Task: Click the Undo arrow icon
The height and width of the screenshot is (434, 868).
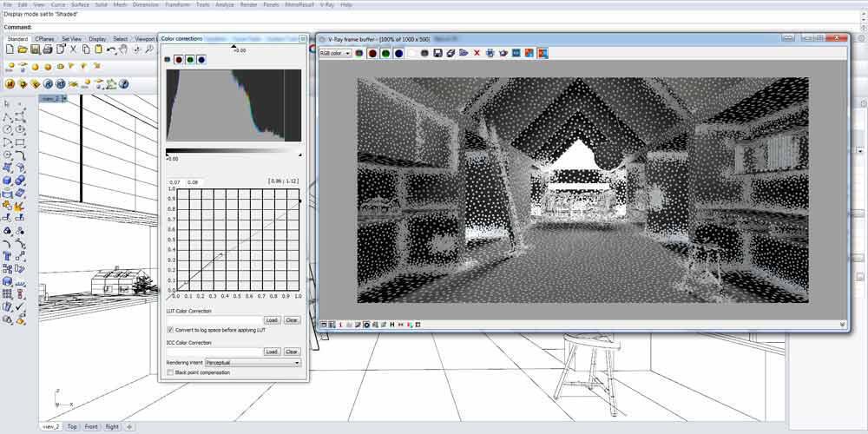Action: pos(111,49)
